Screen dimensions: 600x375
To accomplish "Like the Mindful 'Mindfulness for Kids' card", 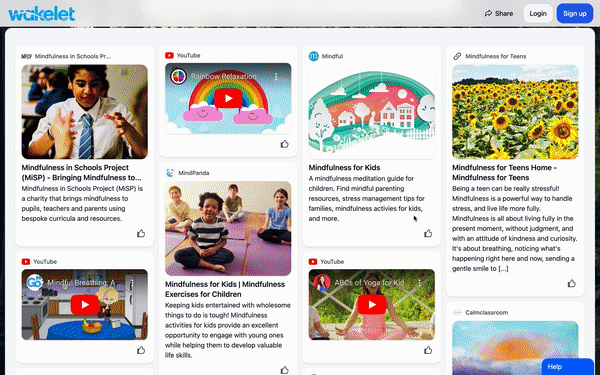I will [428, 233].
